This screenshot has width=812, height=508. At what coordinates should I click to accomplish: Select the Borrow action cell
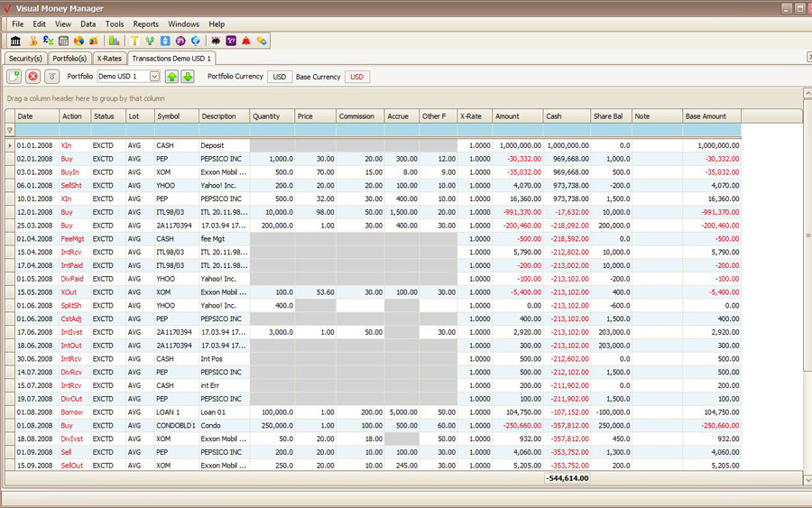(x=75, y=412)
